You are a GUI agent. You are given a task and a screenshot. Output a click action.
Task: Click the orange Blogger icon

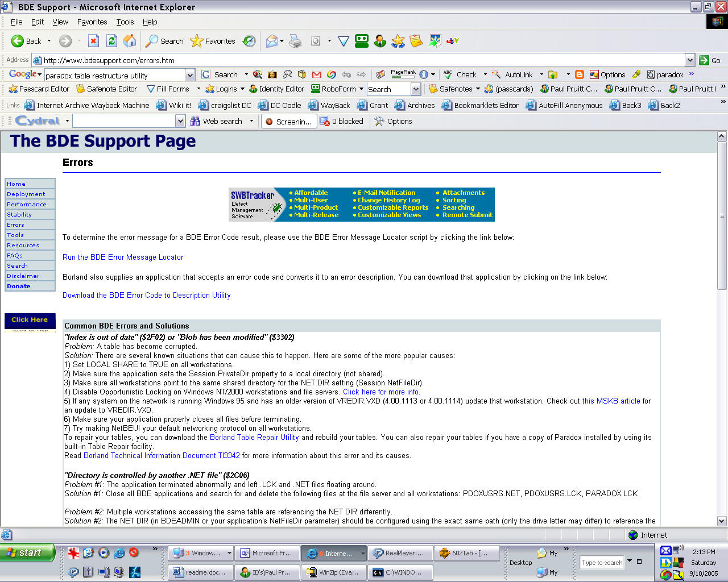(x=580, y=74)
